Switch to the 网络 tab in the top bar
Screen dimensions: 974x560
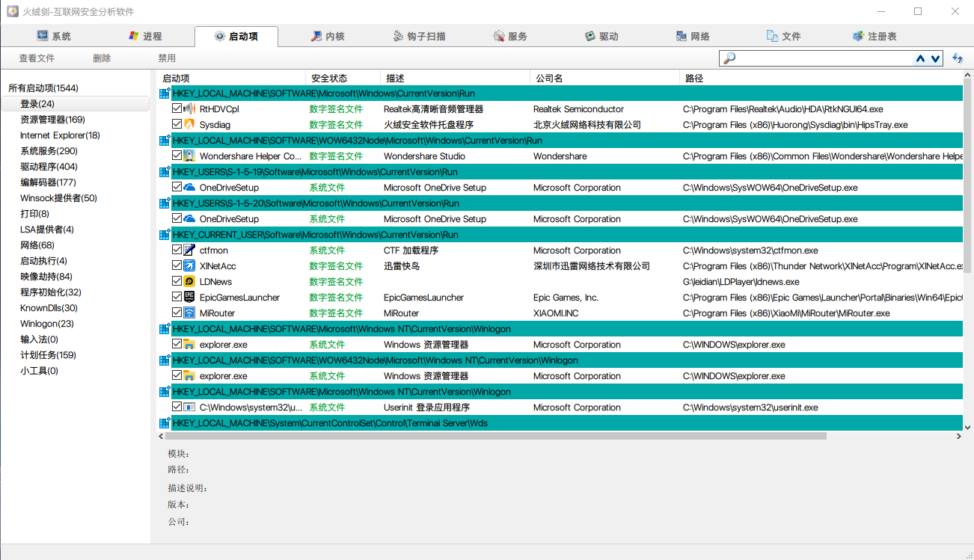click(693, 36)
